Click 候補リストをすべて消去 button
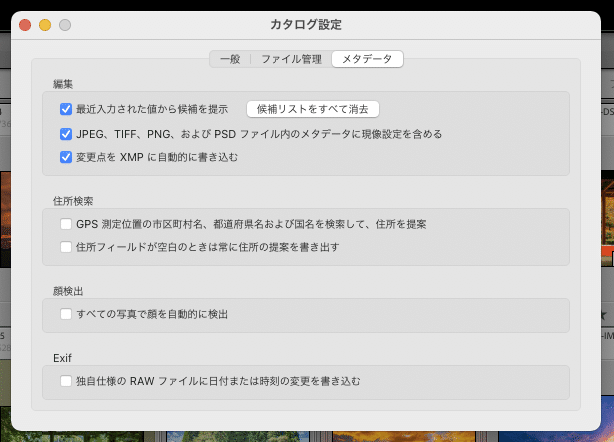 [312, 109]
